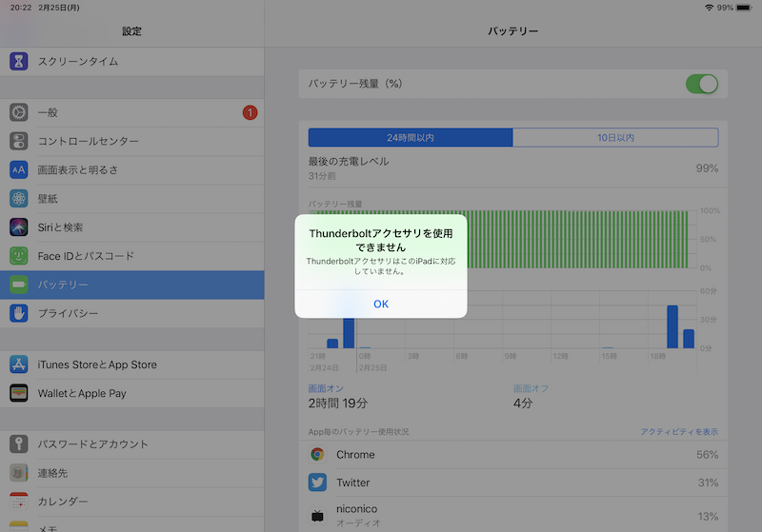Open Wallet and Apple Pay icon

(19, 393)
